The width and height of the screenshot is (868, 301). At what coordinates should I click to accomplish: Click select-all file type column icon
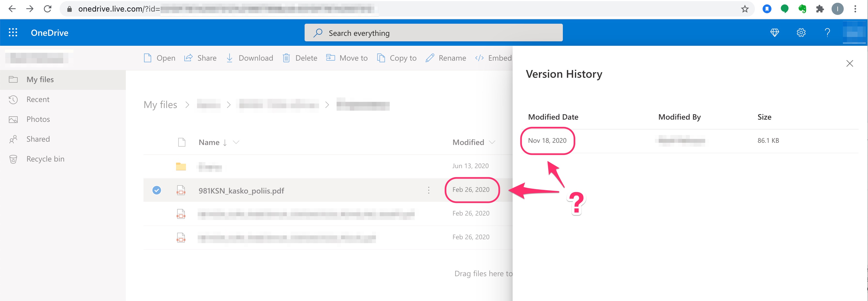pyautogui.click(x=182, y=143)
